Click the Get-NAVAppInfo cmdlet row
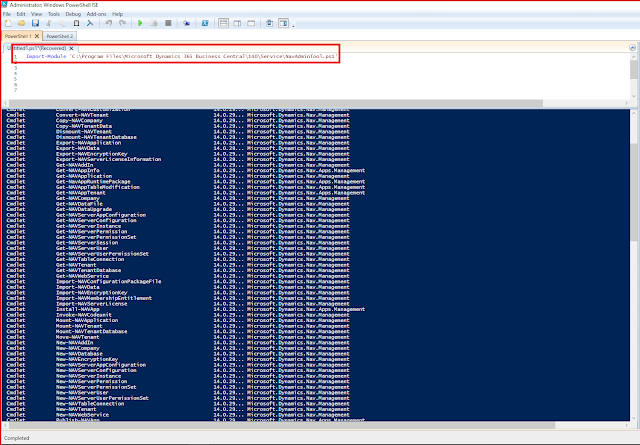640x445 pixels. pos(186,170)
